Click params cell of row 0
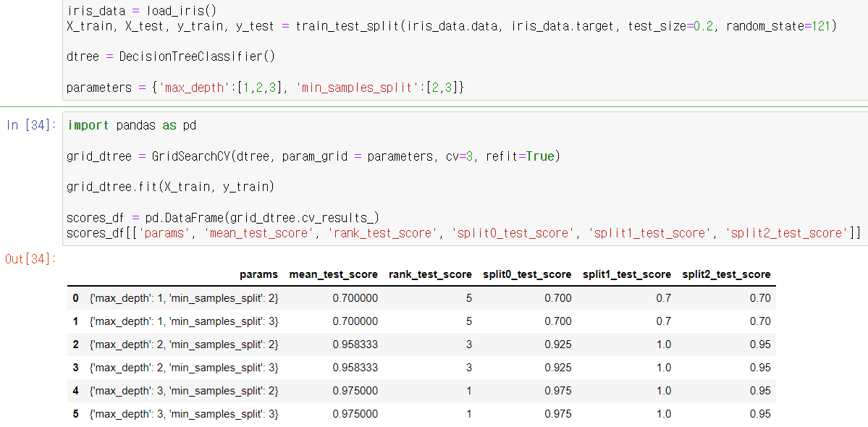Screen dimensions: 868x427 tap(183, 298)
